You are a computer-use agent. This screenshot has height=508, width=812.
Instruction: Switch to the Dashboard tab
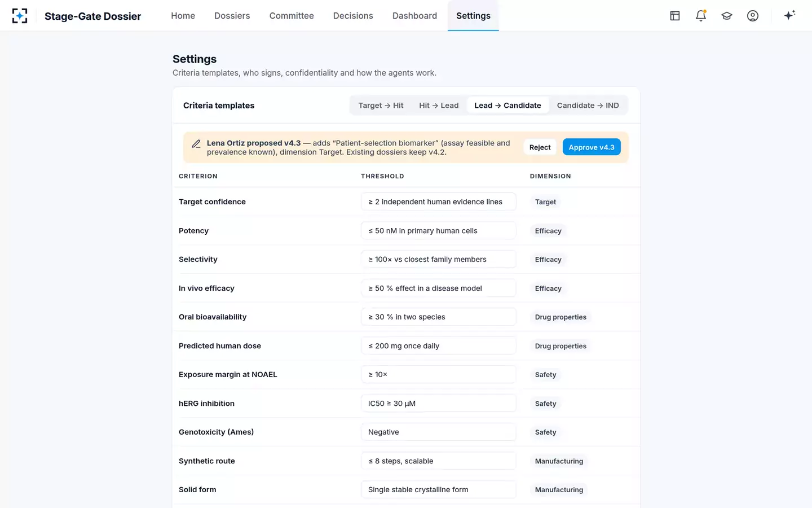(414, 16)
